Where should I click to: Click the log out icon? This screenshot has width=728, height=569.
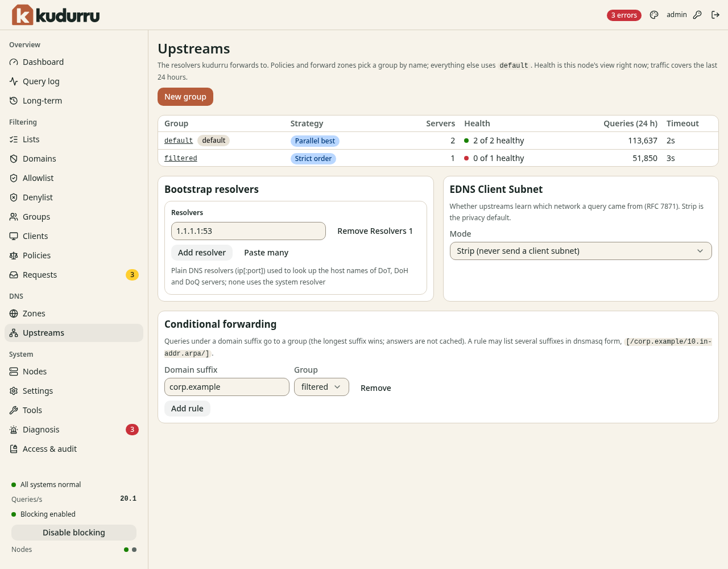[715, 15]
